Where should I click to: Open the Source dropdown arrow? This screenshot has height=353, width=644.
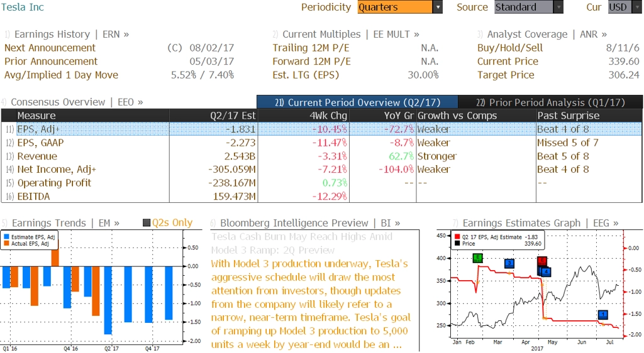click(558, 7)
